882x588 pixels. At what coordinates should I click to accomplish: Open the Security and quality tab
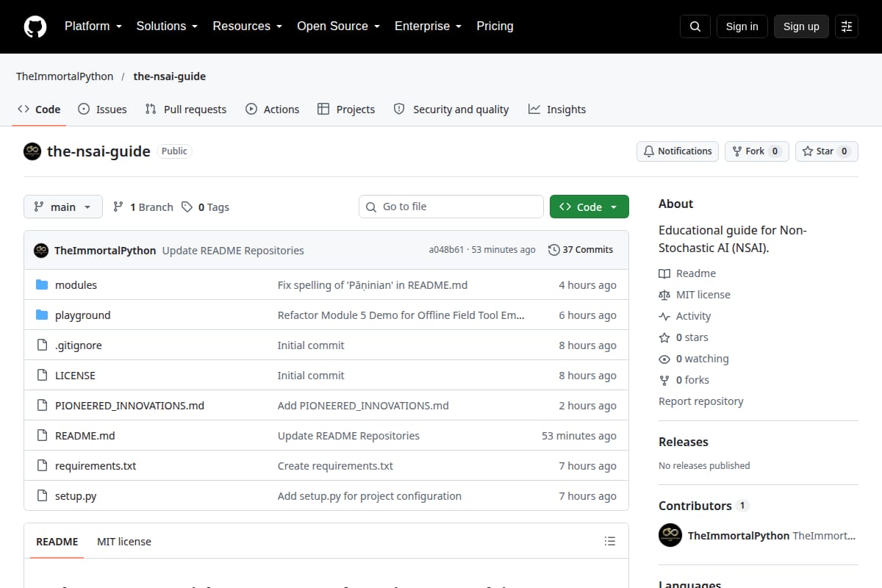(451, 110)
